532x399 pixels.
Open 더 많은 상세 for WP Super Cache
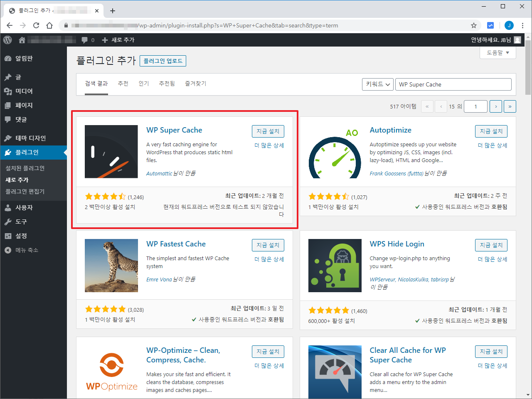tap(269, 145)
